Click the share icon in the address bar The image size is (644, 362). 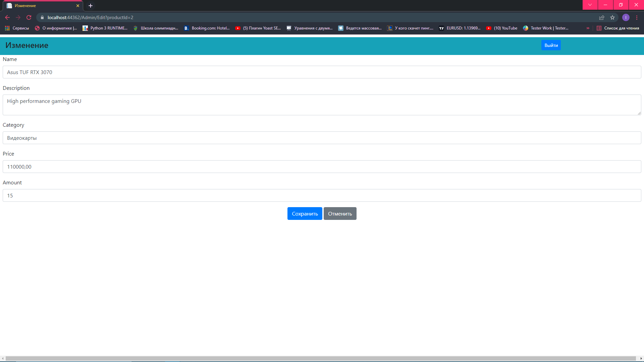click(x=602, y=17)
